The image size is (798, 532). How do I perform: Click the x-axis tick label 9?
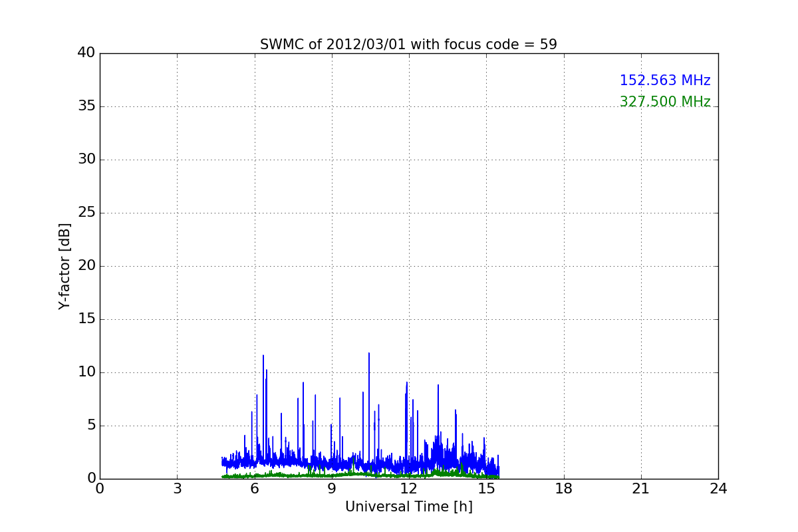[332, 489]
